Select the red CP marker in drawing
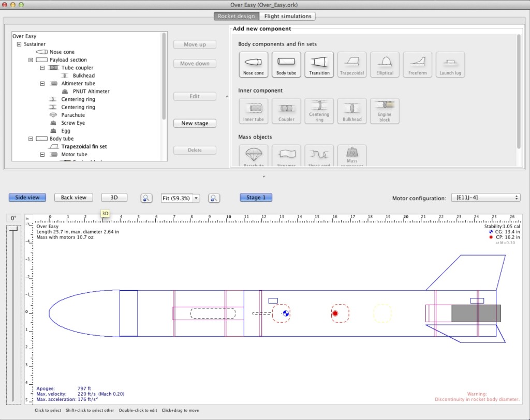This screenshot has height=420, width=530. 335,313
